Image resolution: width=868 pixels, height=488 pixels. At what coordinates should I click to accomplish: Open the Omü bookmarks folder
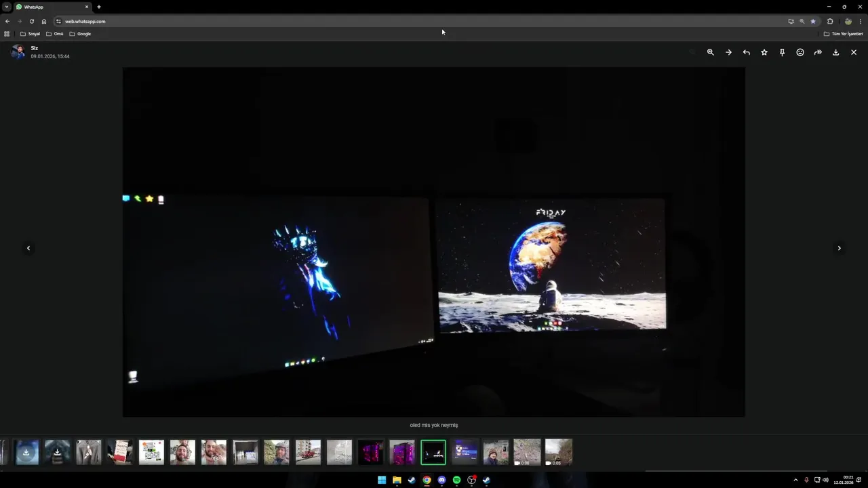54,33
